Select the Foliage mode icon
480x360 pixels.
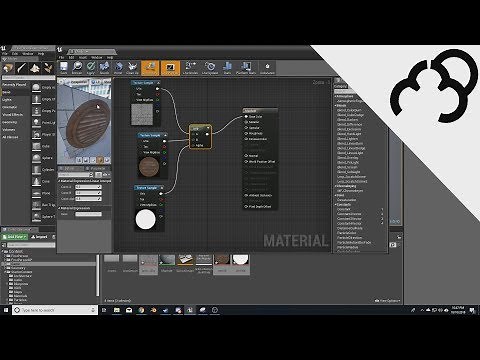pyautogui.click(x=48, y=68)
